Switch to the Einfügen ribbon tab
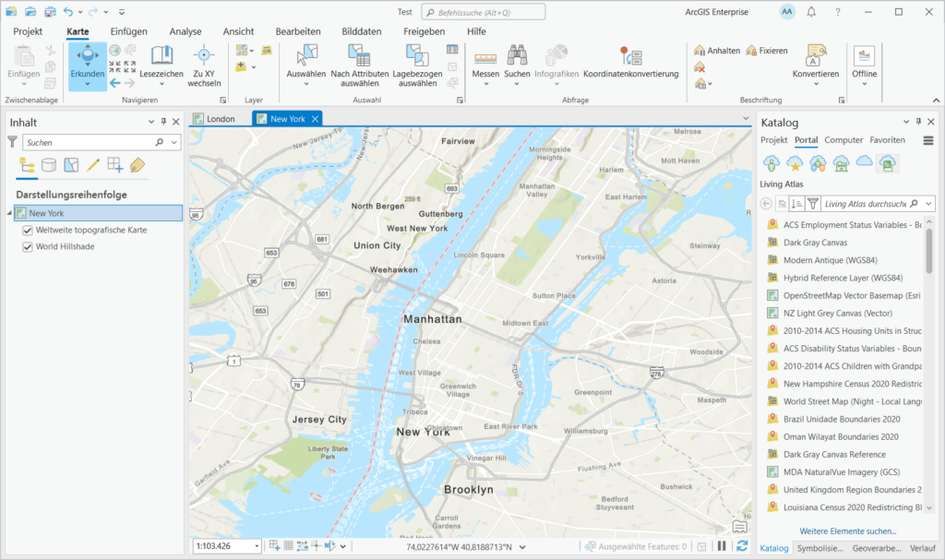Screen dimensions: 945x560 coord(129,31)
